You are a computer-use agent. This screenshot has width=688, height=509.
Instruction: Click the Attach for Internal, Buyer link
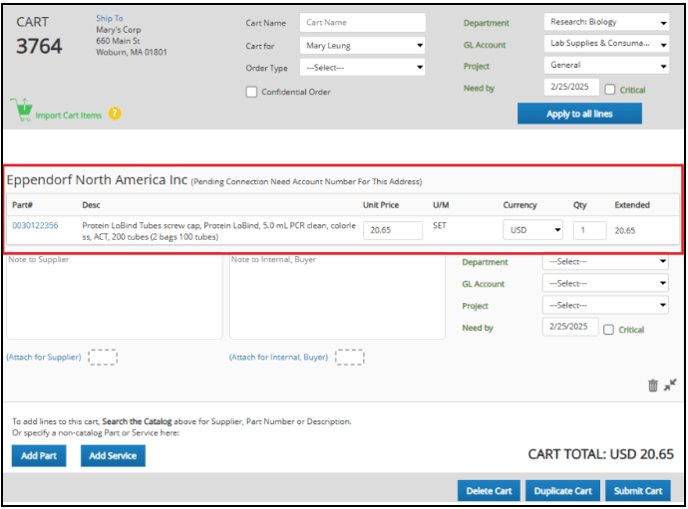(x=279, y=357)
